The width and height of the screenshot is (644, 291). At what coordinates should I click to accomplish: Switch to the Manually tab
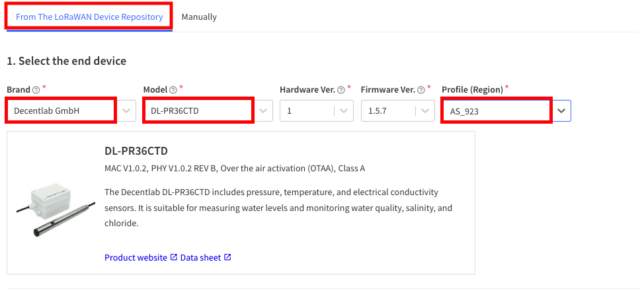tap(199, 17)
